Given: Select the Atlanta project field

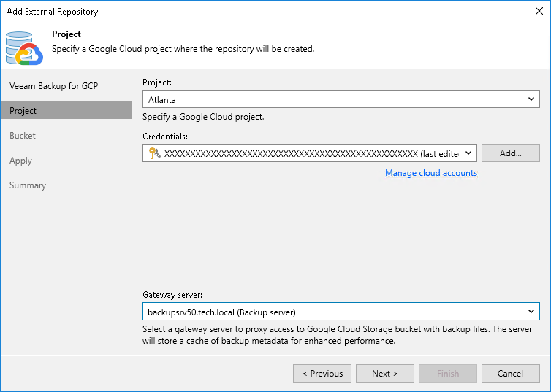Looking at the screenshot, I should click(341, 99).
